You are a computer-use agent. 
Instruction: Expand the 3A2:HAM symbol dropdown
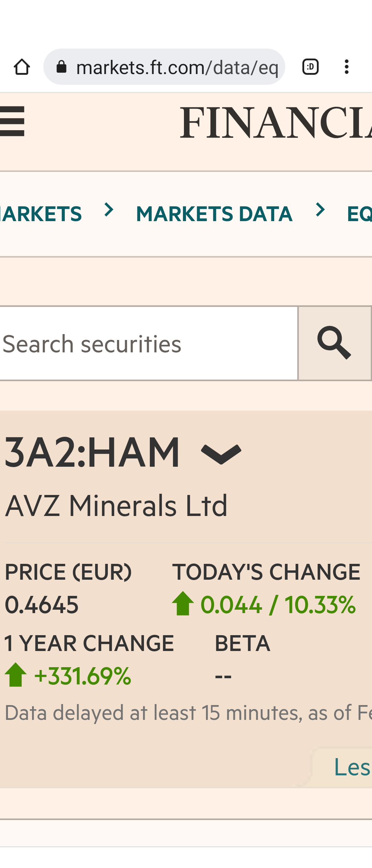pos(221,454)
